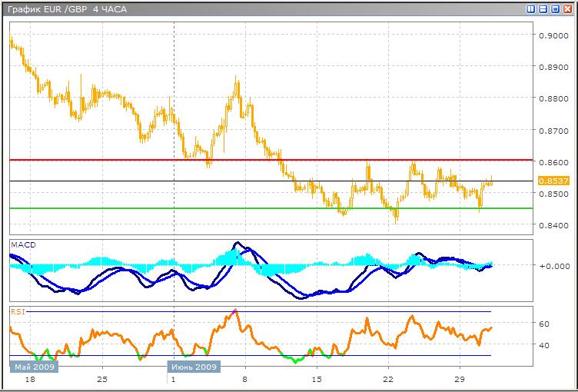Close the EUR/GBP chart window
Viewport: 578px width, 392px height.
tap(567, 8)
